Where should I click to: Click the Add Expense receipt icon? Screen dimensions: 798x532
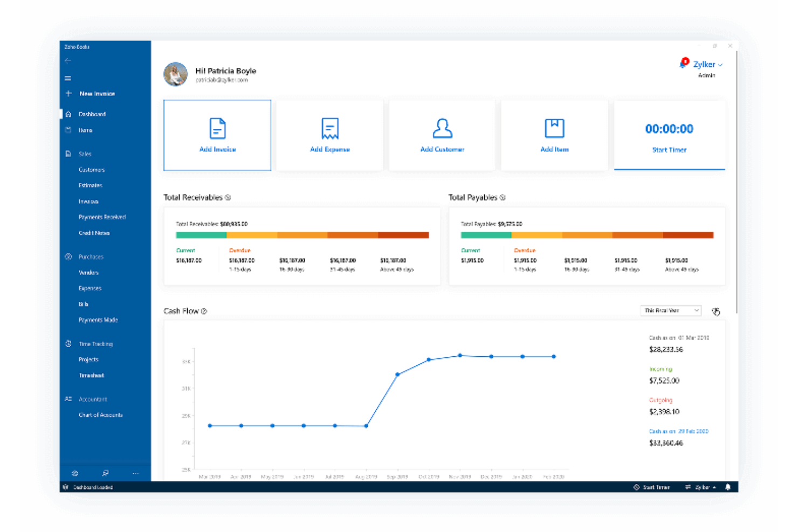click(329, 129)
